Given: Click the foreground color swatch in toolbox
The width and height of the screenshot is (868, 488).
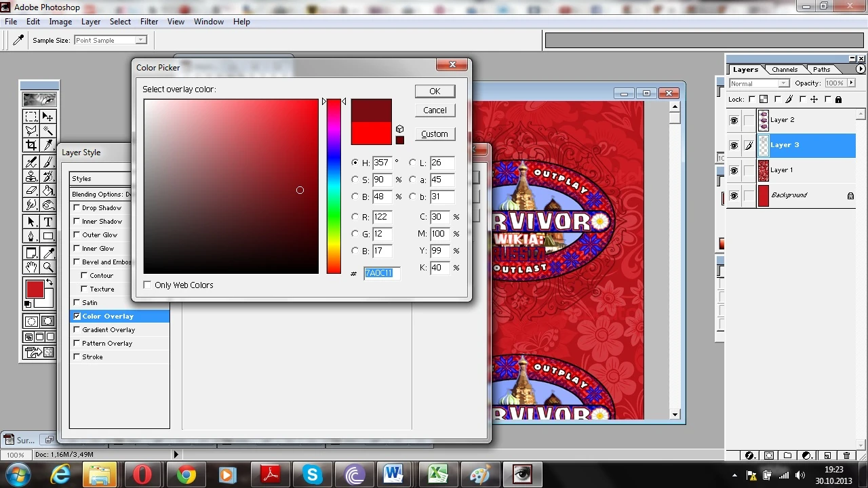Looking at the screenshot, I should tap(35, 289).
